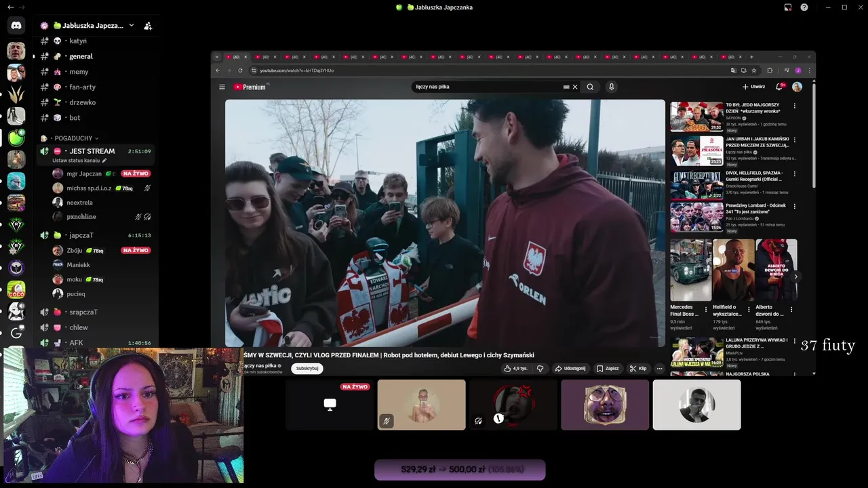
Task: Select user michas sp.d.i.o.z in voice list
Action: (102, 188)
